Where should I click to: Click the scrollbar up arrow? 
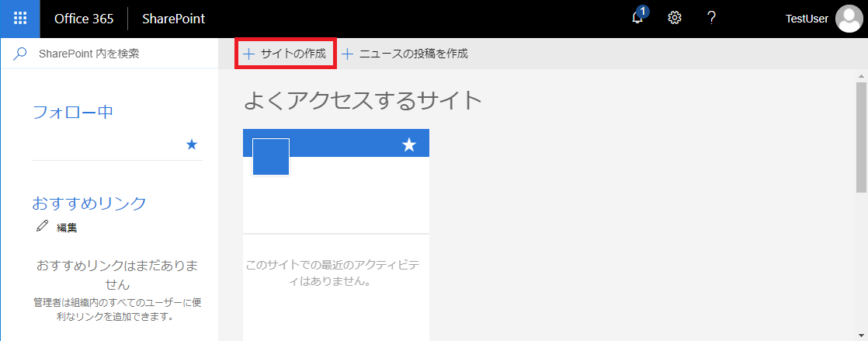point(861,75)
